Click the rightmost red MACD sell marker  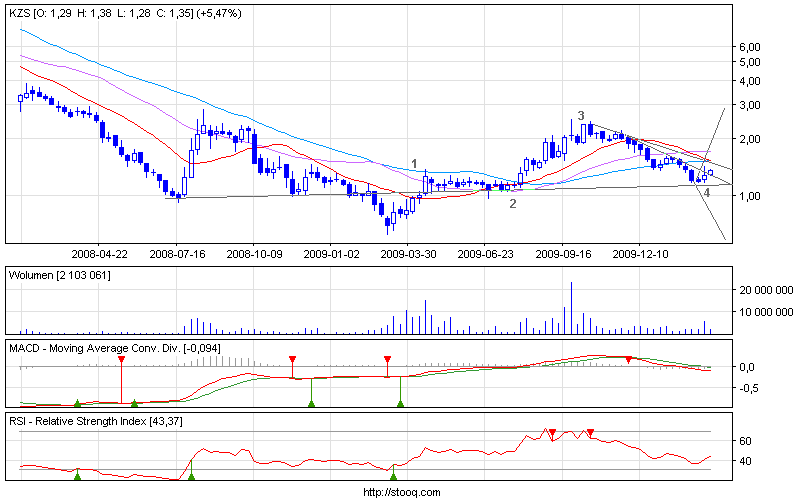coord(628,359)
